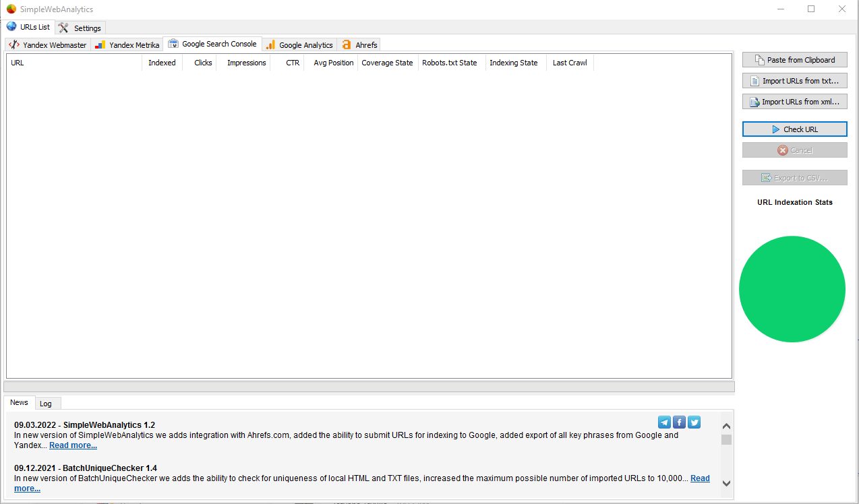This screenshot has width=859, height=504.
Task: Sort by the Impressions column header
Action: tap(243, 63)
